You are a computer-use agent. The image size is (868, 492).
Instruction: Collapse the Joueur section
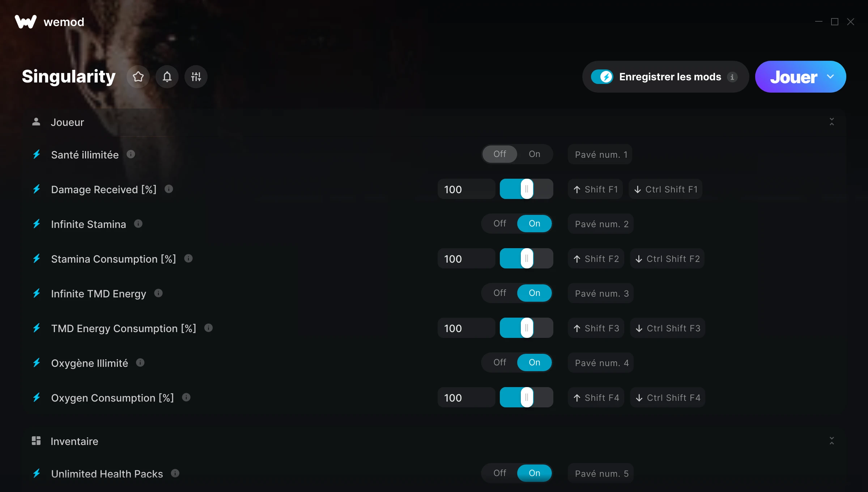[831, 122]
